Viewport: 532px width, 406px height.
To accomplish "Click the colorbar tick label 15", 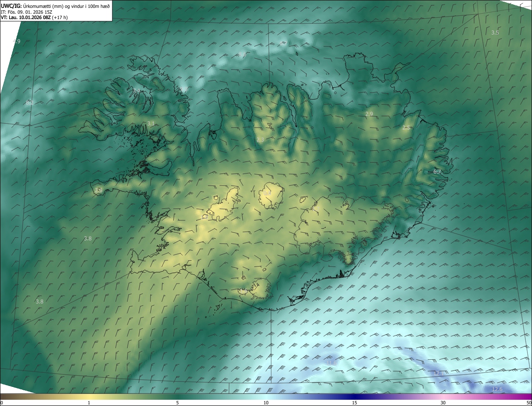I will tap(355, 403).
